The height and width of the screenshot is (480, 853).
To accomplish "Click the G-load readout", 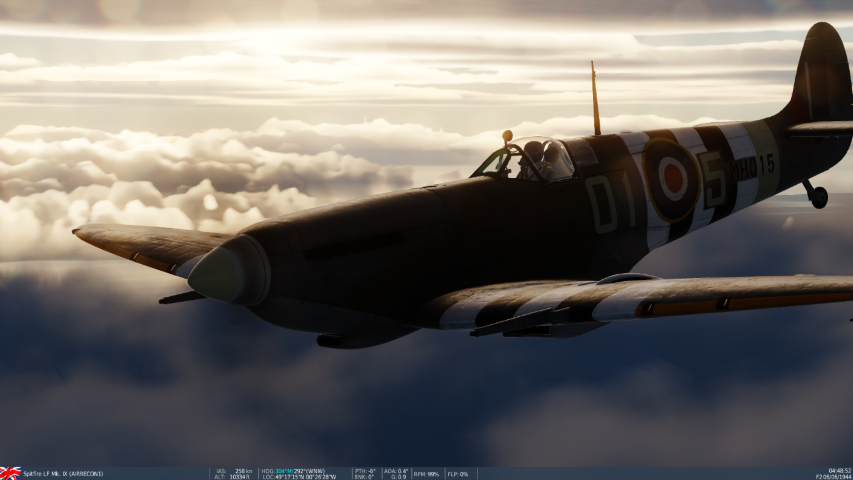I will [x=396, y=476].
